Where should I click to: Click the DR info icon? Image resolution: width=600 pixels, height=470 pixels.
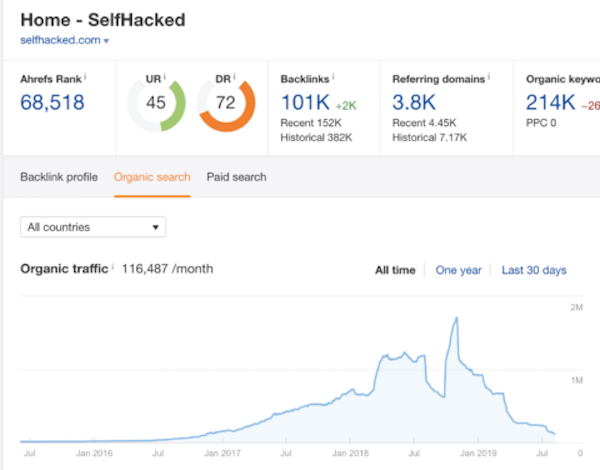[234, 76]
